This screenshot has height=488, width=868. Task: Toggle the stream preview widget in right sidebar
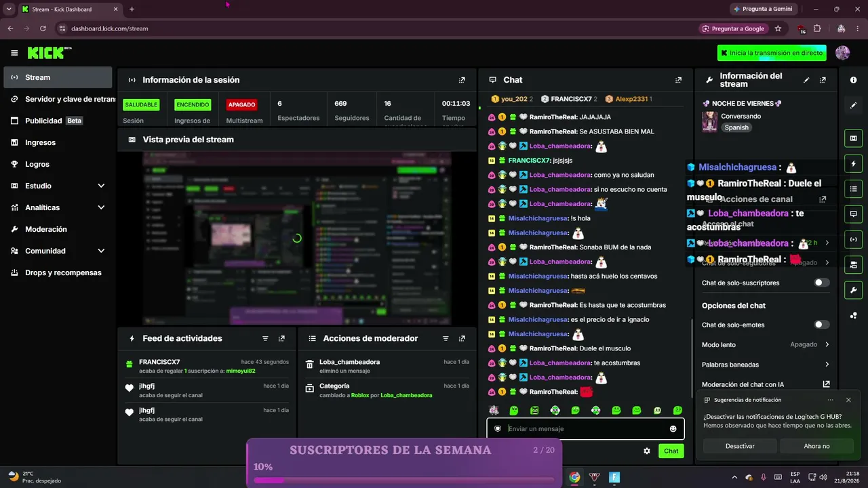[853, 138]
